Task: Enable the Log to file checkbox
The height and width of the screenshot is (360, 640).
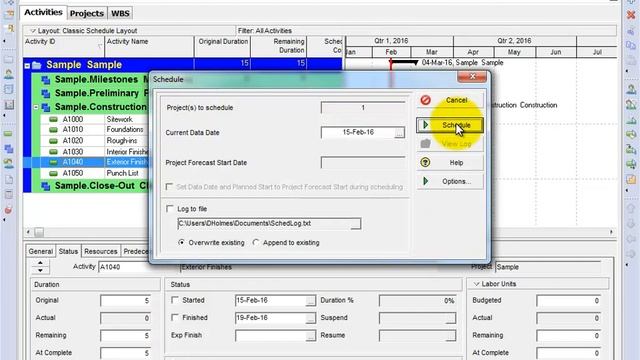Action: 170,209
